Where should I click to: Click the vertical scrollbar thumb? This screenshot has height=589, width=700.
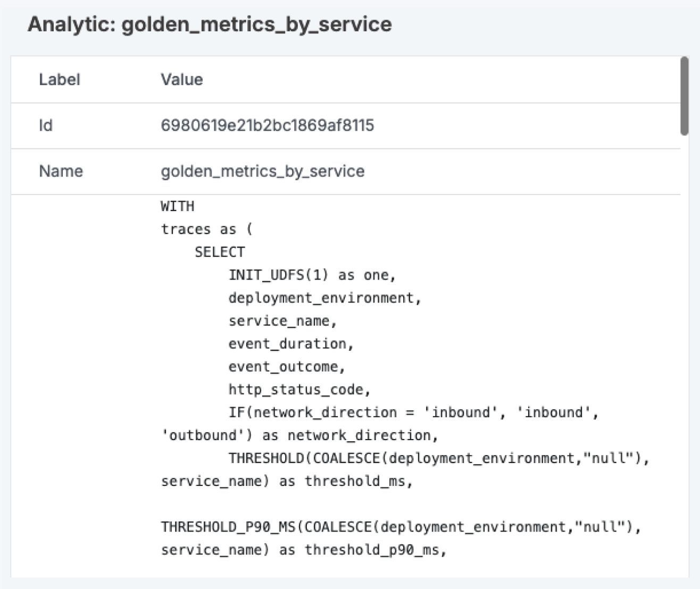click(x=685, y=96)
